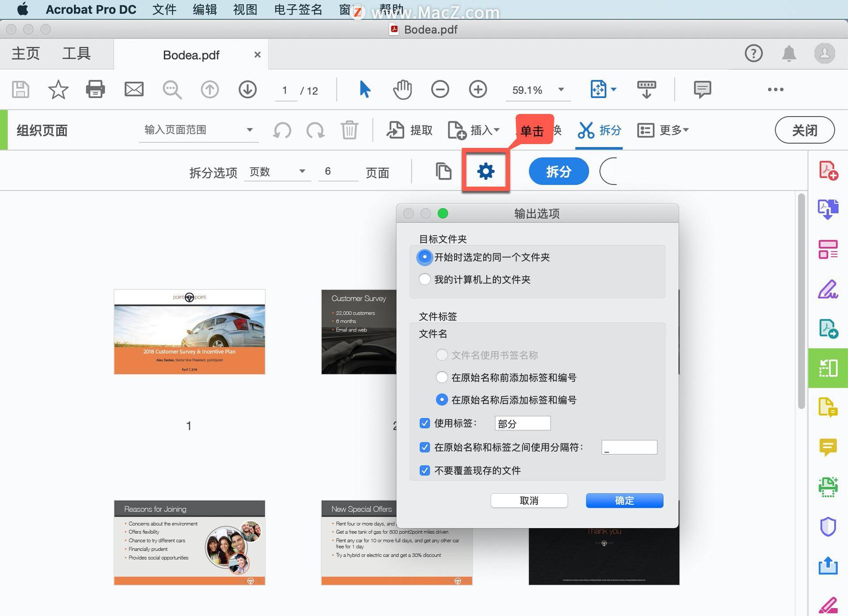Viewport: 848px width, 616px height.
Task: Open the split output settings gear
Action: point(485,171)
